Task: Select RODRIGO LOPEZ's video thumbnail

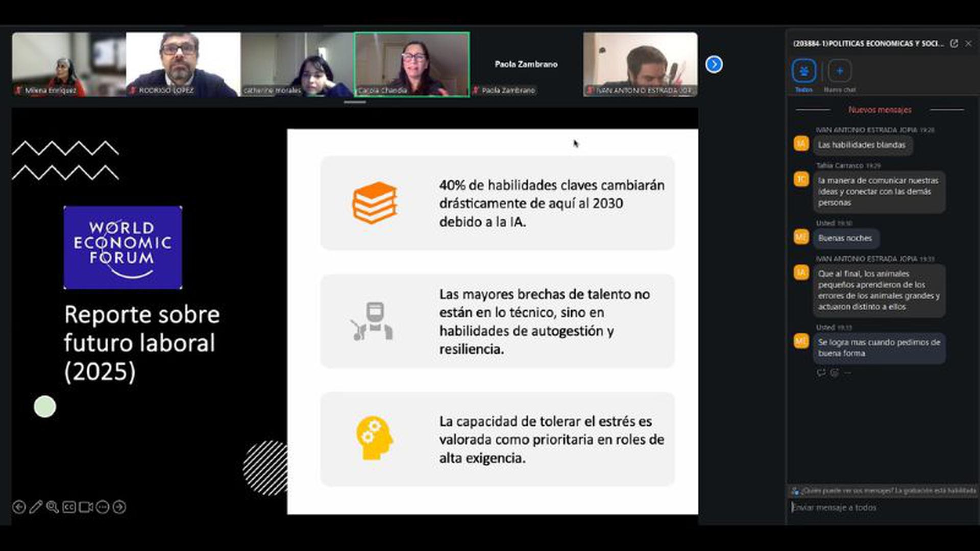Action: click(x=183, y=64)
